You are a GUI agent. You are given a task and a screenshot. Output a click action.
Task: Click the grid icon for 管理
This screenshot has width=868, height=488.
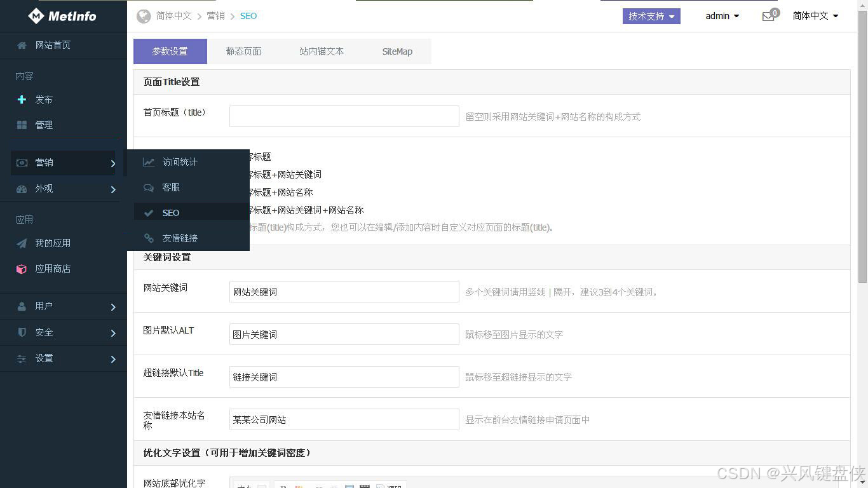click(22, 125)
